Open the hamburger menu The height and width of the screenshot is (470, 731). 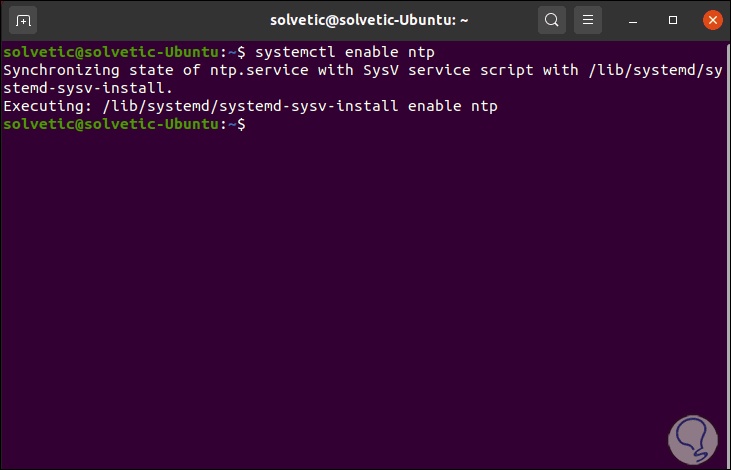point(589,19)
